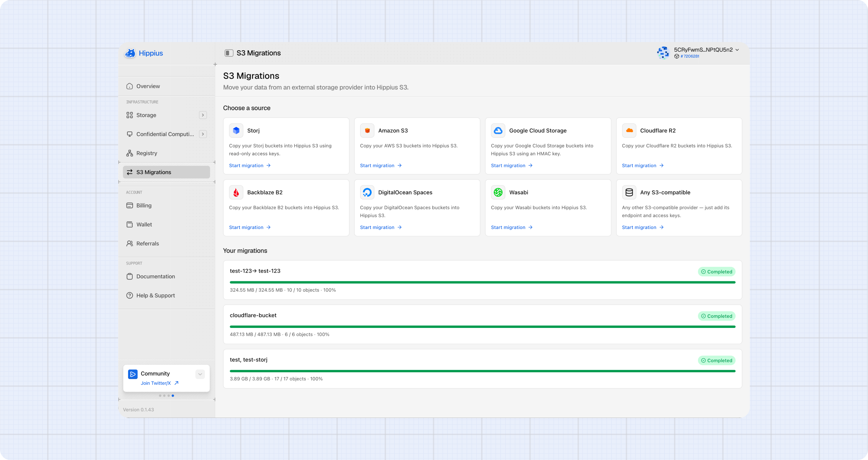Click the Billing card icon
The height and width of the screenshot is (460, 868).
129,205
